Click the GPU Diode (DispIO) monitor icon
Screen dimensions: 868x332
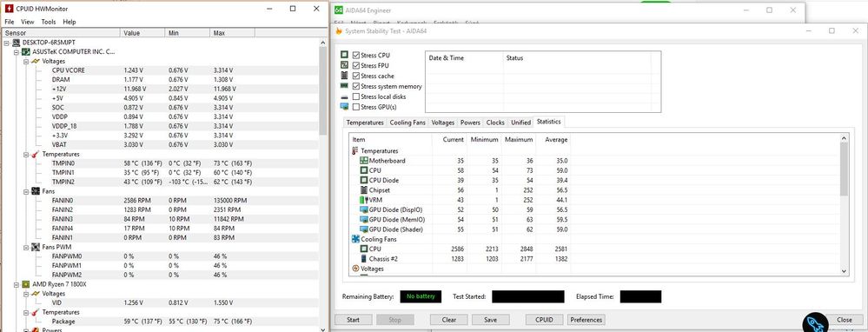pos(364,209)
